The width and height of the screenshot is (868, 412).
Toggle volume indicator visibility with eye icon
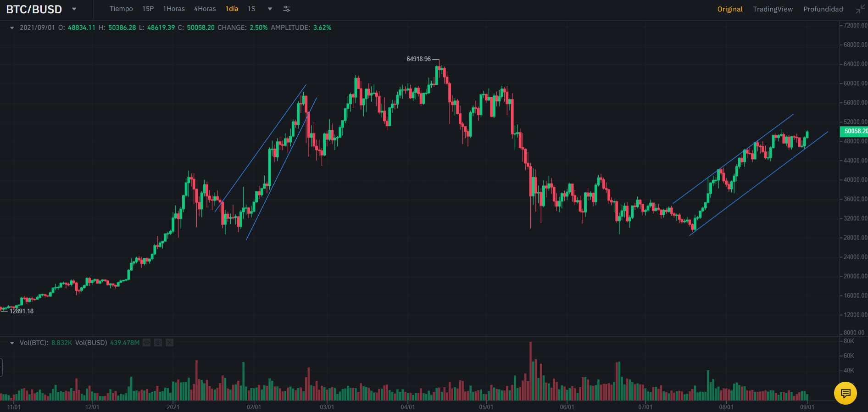point(146,343)
